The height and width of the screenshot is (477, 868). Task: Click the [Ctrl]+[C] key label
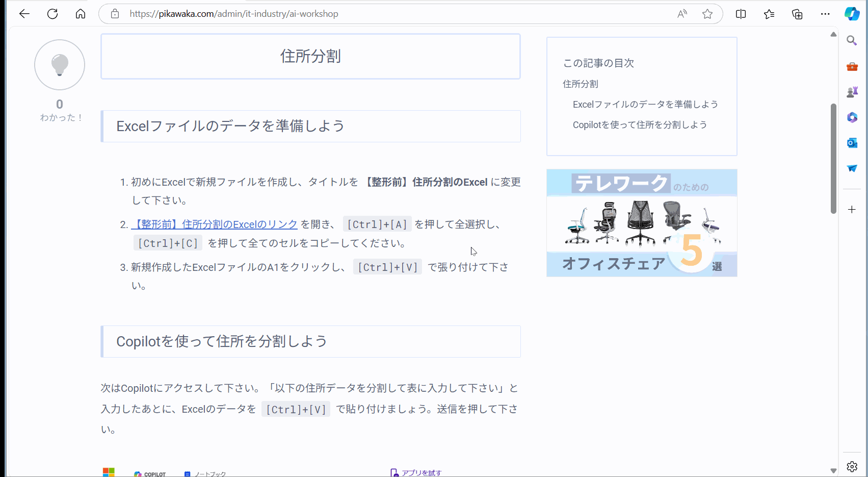(x=168, y=243)
